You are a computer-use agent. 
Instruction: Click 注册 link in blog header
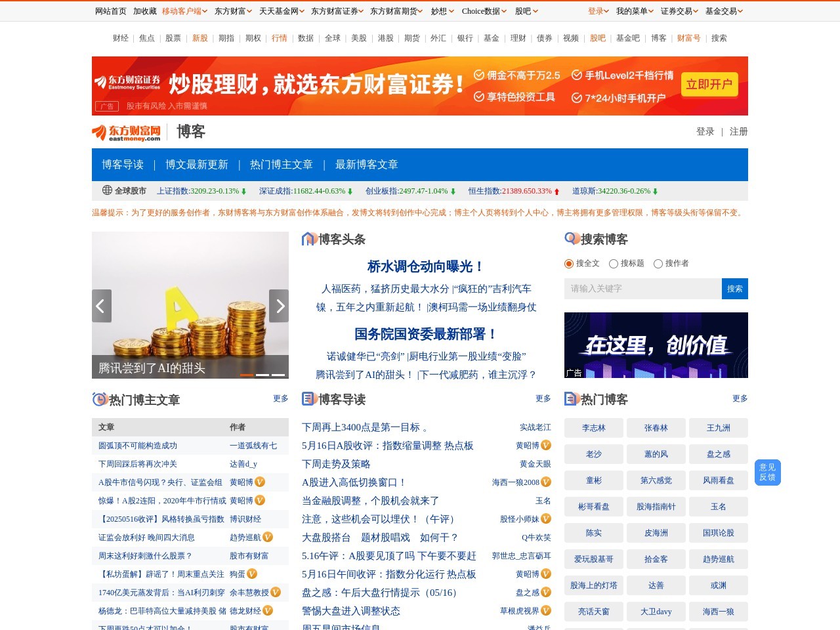coord(739,132)
